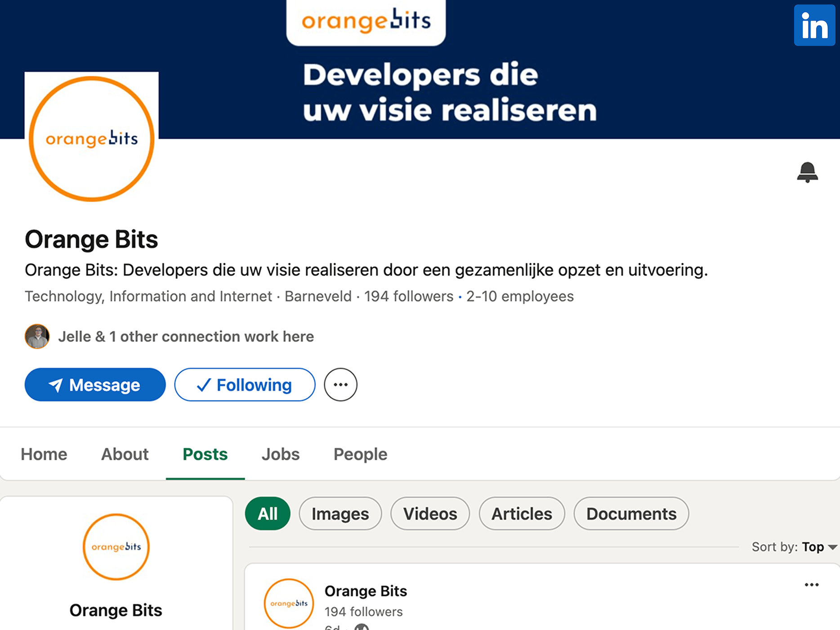
Task: Filter posts by Images
Action: click(340, 514)
